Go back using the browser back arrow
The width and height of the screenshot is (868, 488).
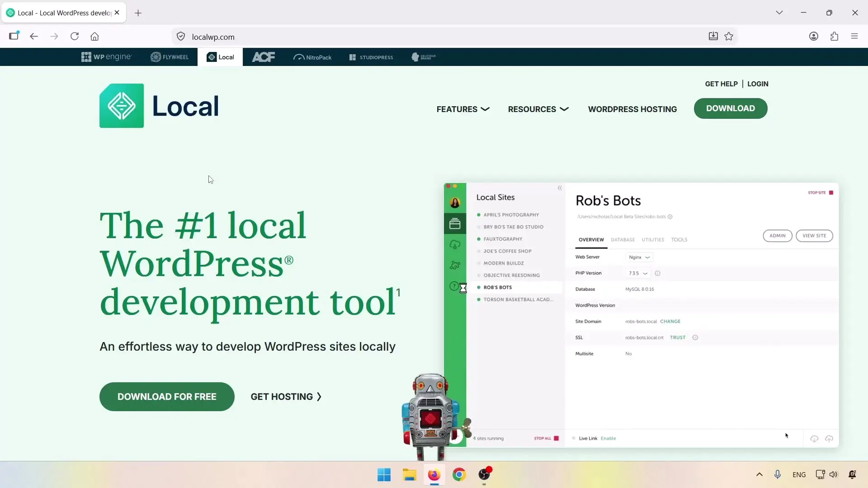pos(34,37)
